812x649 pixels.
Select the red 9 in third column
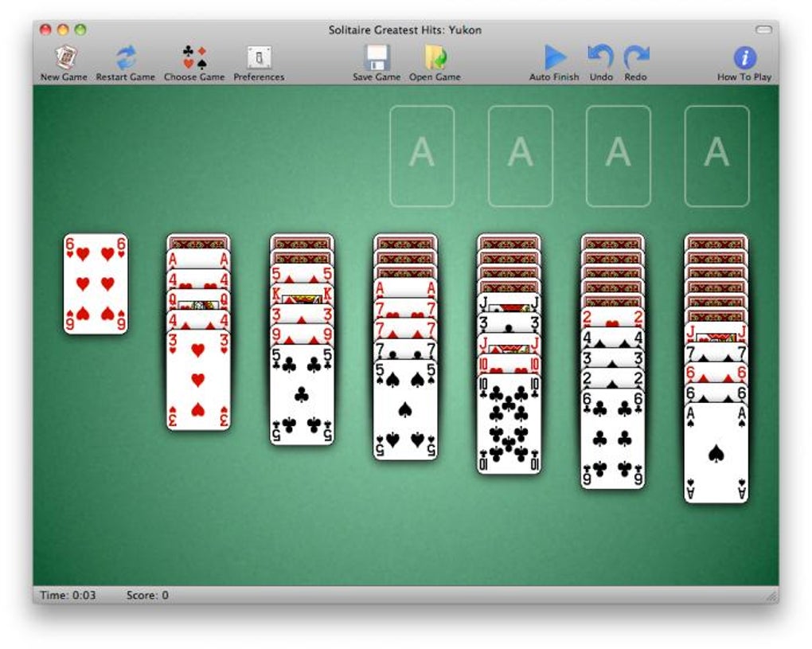(x=302, y=335)
